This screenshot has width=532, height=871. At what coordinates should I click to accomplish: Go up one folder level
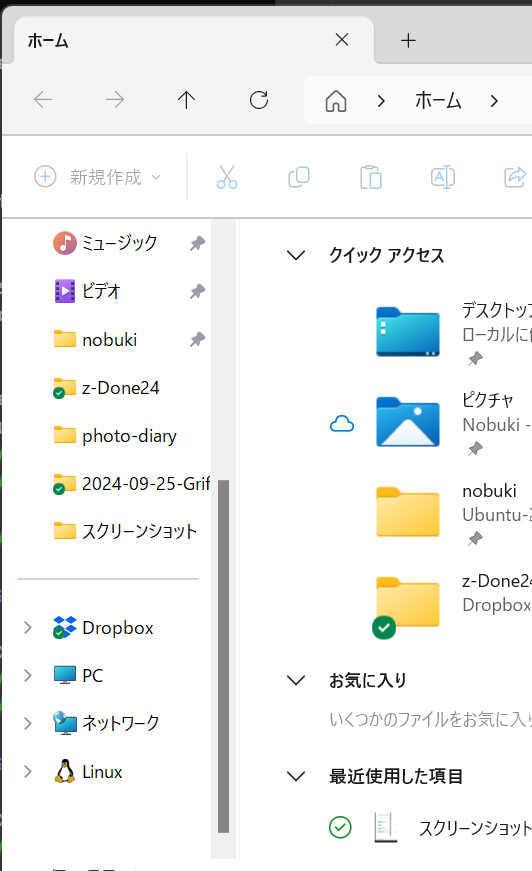(187, 100)
